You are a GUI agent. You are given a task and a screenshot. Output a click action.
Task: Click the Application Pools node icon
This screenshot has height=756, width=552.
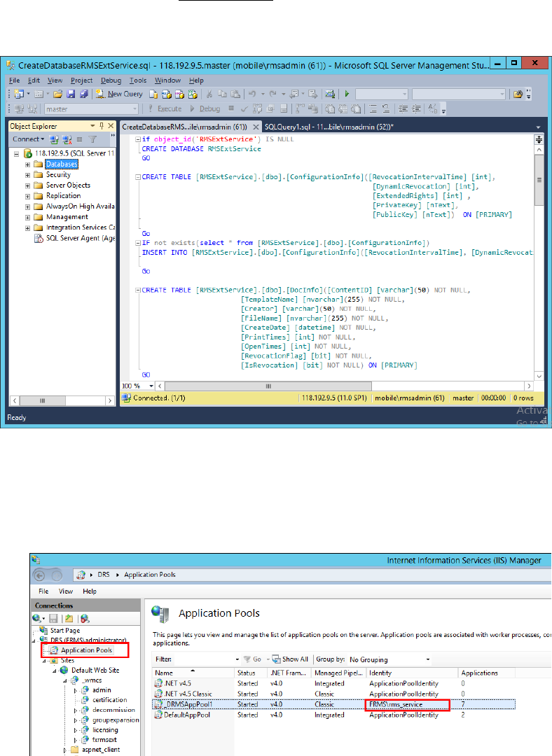(x=54, y=650)
